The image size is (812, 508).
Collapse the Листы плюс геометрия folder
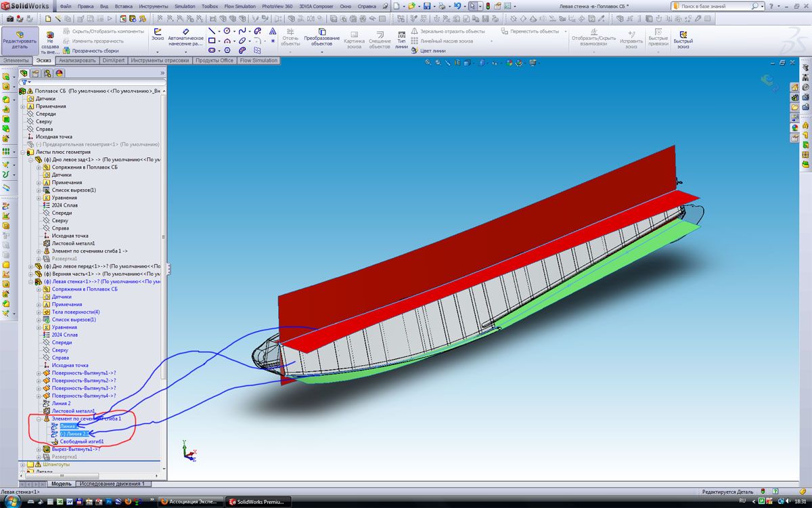pos(23,152)
